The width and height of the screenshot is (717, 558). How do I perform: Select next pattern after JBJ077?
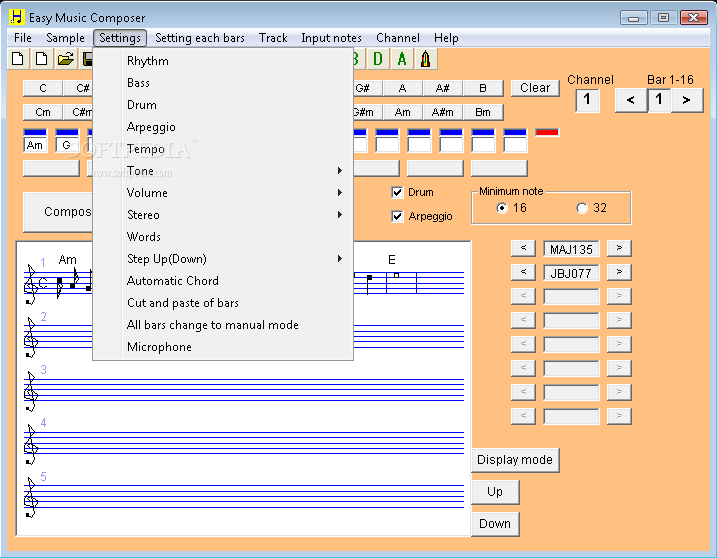click(619, 272)
